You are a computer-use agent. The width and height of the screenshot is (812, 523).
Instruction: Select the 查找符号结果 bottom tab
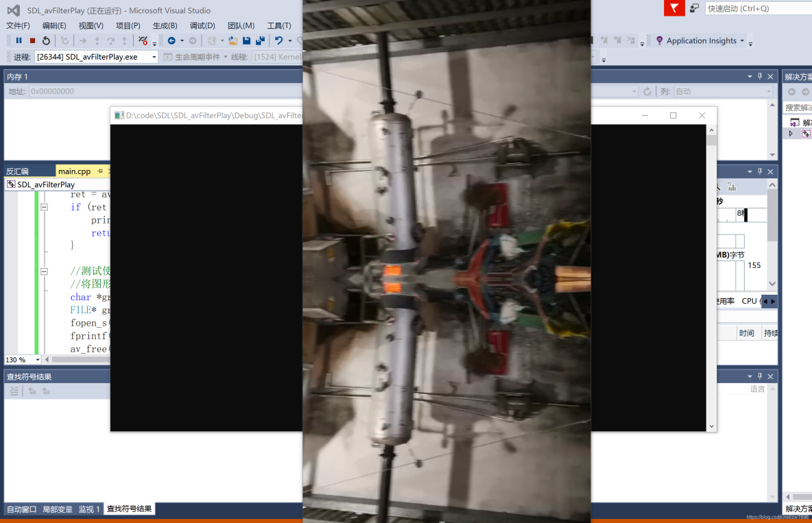tap(130, 509)
